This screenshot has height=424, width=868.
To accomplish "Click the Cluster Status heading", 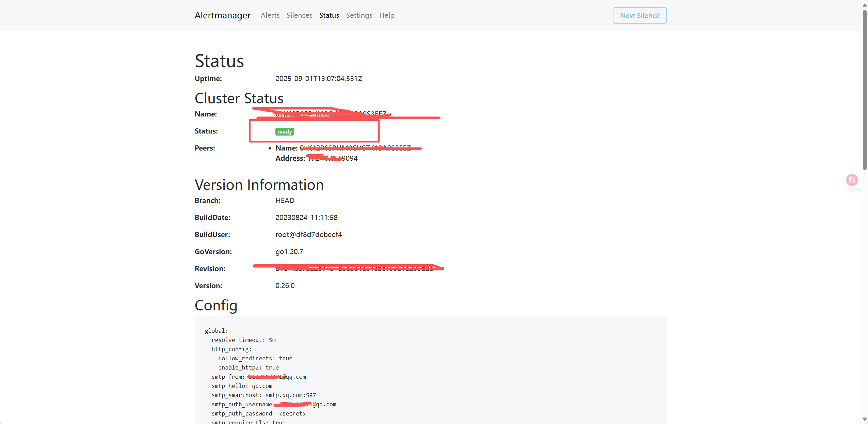I will [x=239, y=98].
